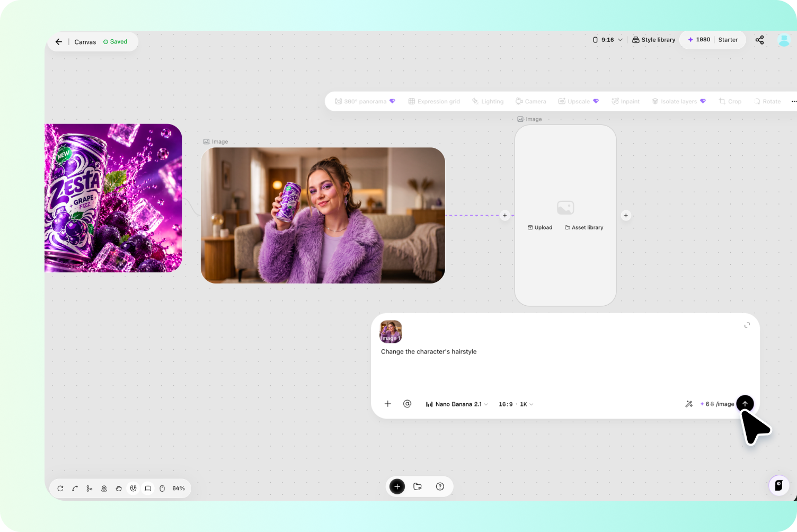Select the woman holding can image
This screenshot has height=532, width=797.
pos(323,215)
